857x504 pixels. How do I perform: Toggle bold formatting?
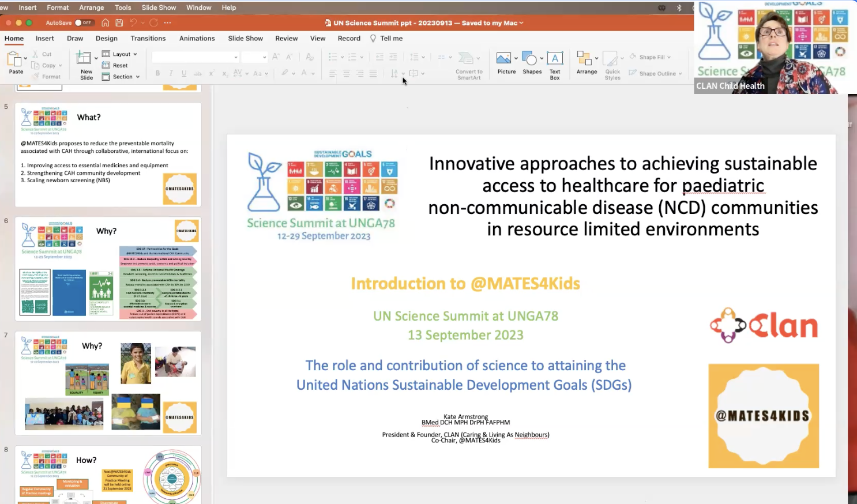pos(157,73)
